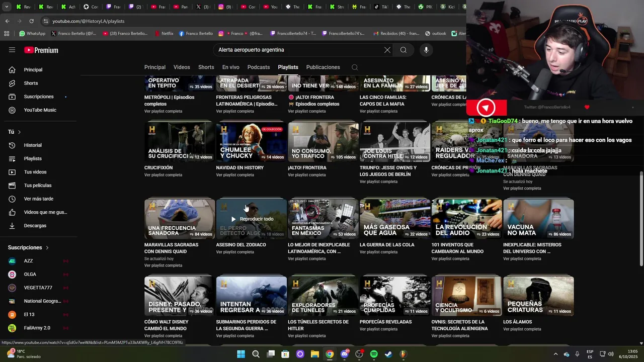Open Profecías reveladas playlist thumbnail
Screen dimensions: 644x362
pos(395,296)
